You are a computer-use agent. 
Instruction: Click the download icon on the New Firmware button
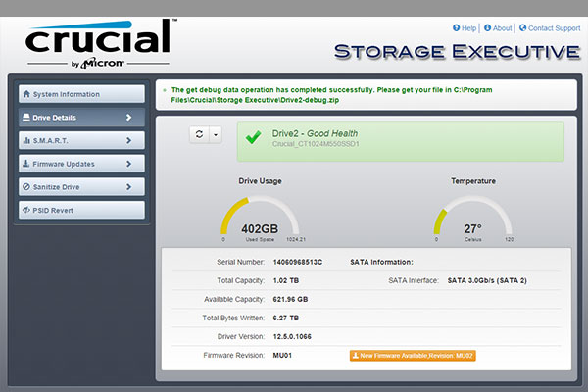coord(356,355)
